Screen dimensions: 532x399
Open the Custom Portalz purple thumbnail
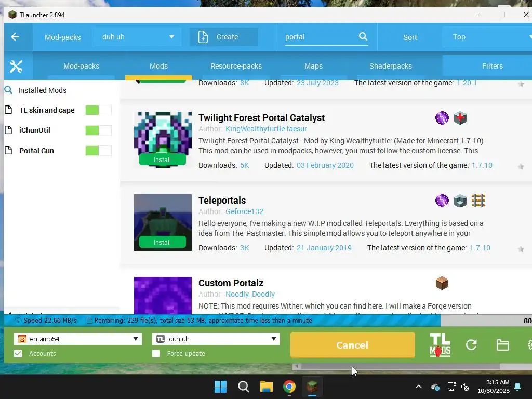(163, 296)
